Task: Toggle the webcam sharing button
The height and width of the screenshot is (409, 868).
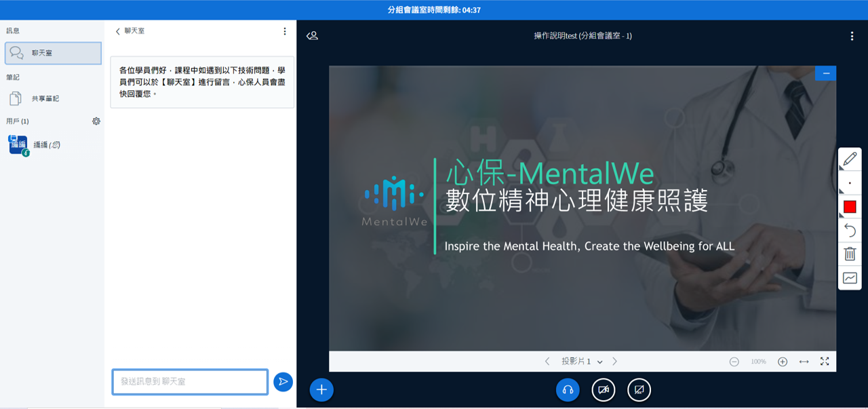Action: [604, 389]
